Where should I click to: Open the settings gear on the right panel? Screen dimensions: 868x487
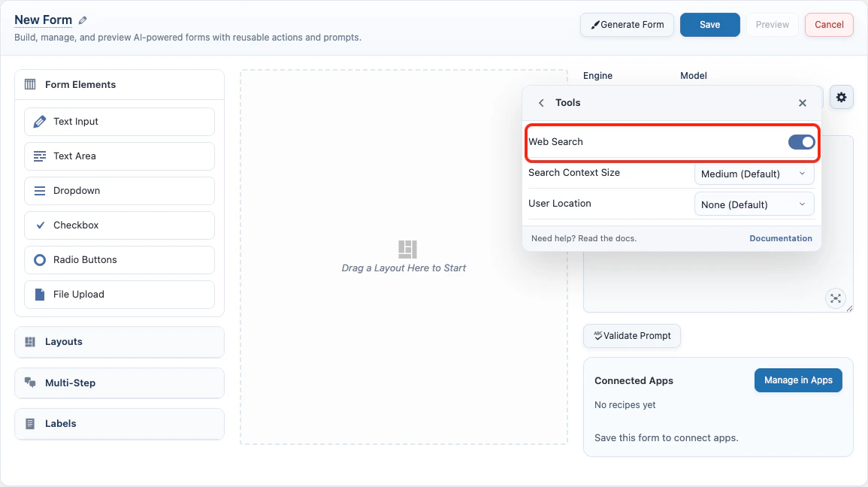coord(841,97)
